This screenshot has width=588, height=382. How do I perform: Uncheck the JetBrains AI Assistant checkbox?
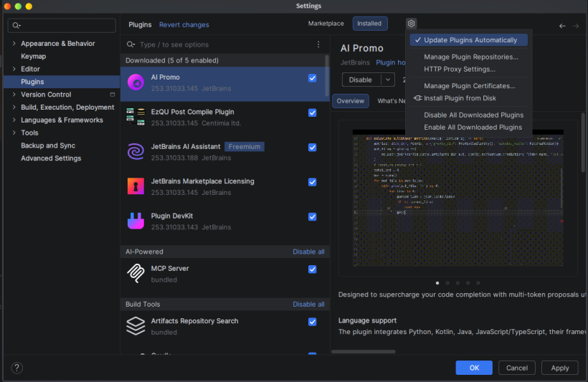click(312, 148)
